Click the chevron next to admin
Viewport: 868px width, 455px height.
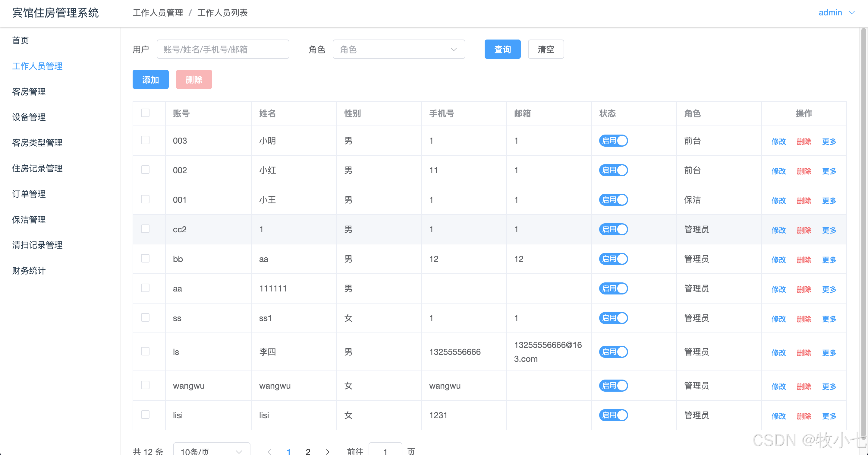coord(851,12)
